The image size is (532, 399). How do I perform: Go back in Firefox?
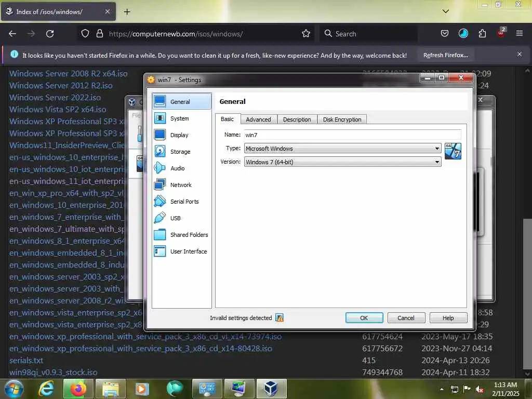pos(12,34)
